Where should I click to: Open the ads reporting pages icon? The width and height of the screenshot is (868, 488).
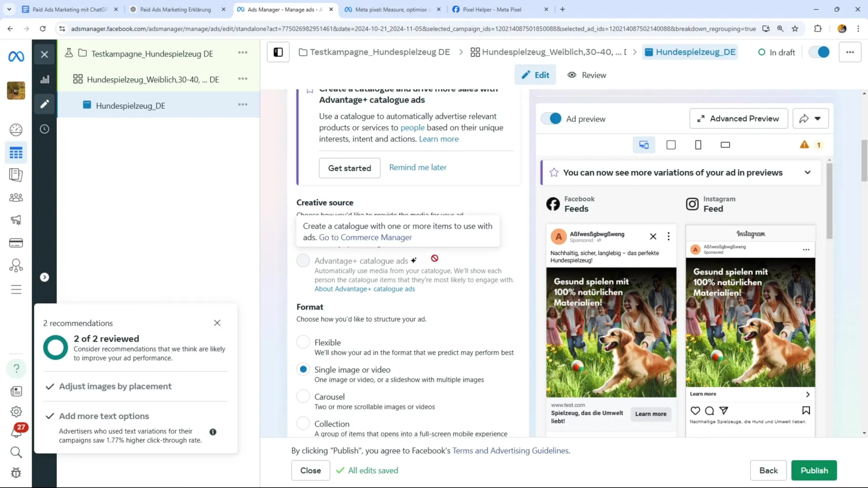click(x=16, y=175)
